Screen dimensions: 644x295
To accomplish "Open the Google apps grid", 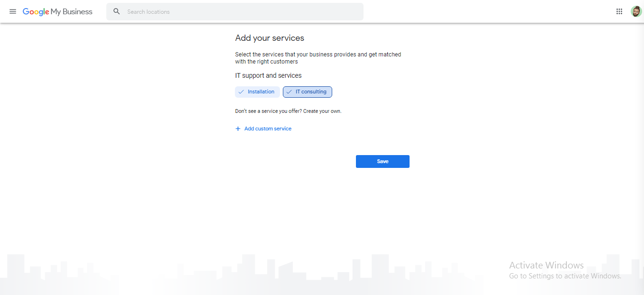I will pyautogui.click(x=619, y=11).
